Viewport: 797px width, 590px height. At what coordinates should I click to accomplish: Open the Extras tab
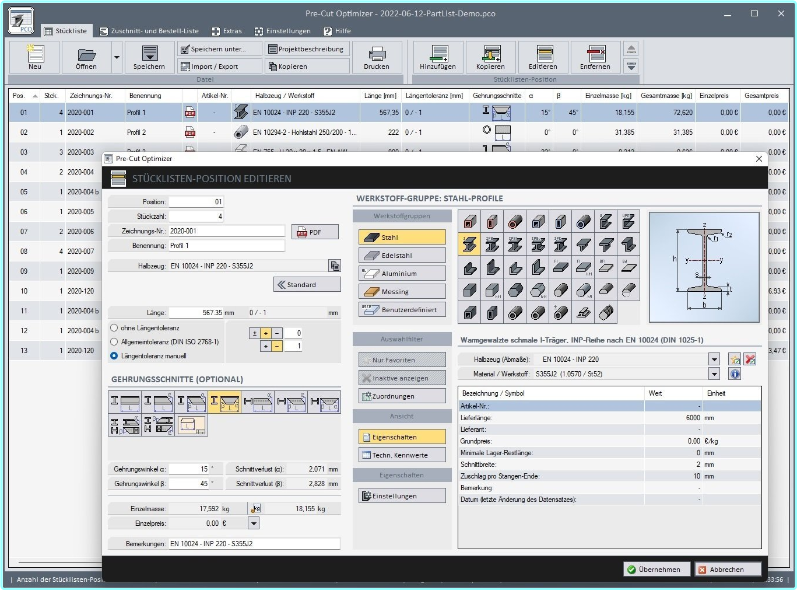(x=227, y=31)
